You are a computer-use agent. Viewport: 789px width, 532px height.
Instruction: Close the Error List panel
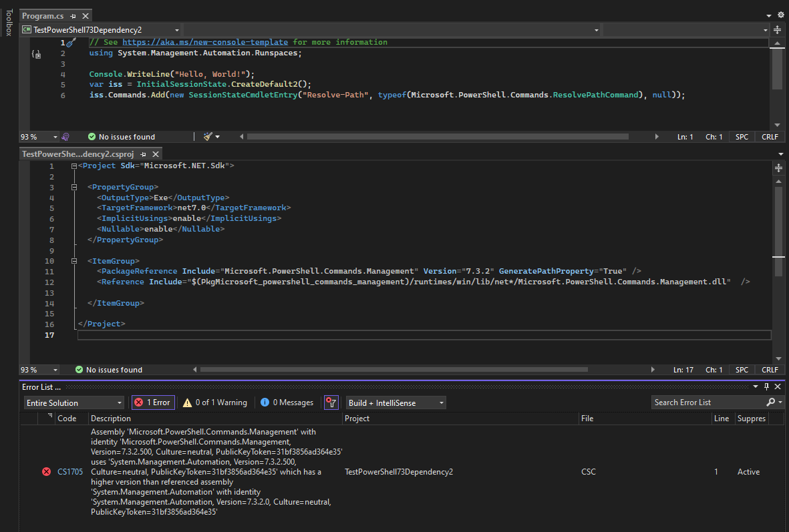click(x=778, y=386)
